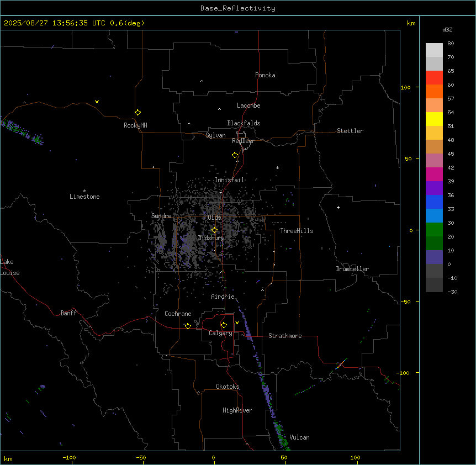Pick the slate purple 0-10 dBZ legend swatch
This screenshot has height=465, width=476.
[434, 257]
